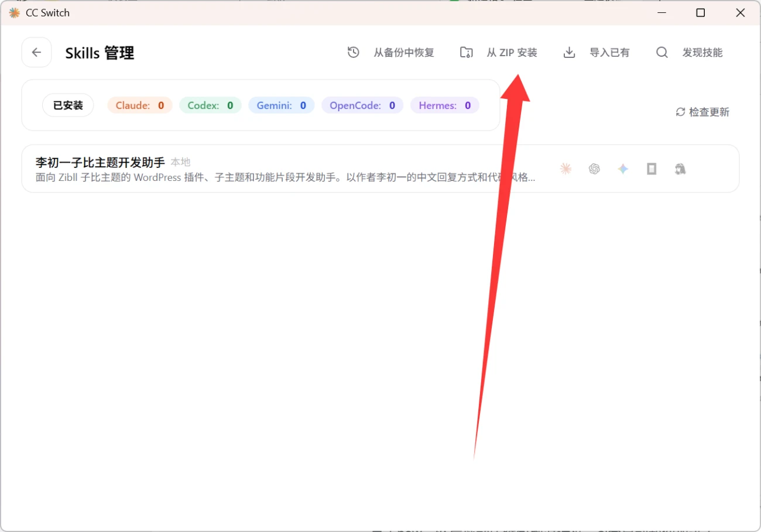Click the skill description starting 面向 Zibll
This screenshot has width=761, height=532.
tap(285, 177)
